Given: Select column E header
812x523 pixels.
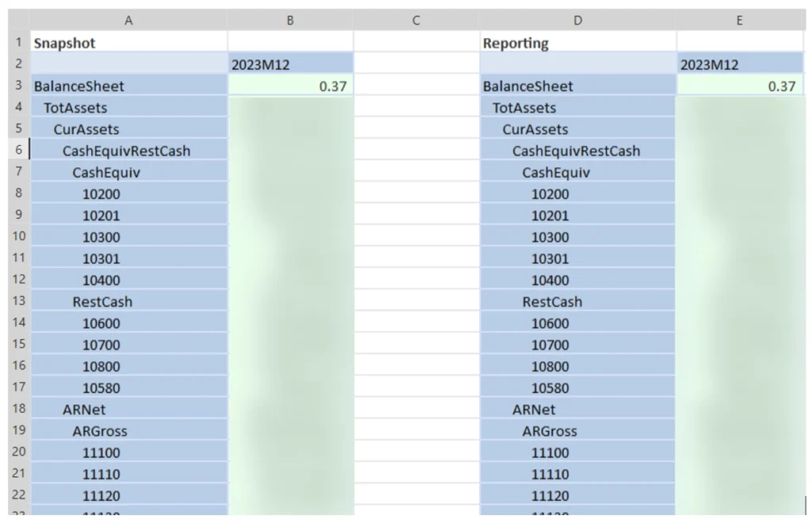Looking at the screenshot, I should click(x=739, y=21).
